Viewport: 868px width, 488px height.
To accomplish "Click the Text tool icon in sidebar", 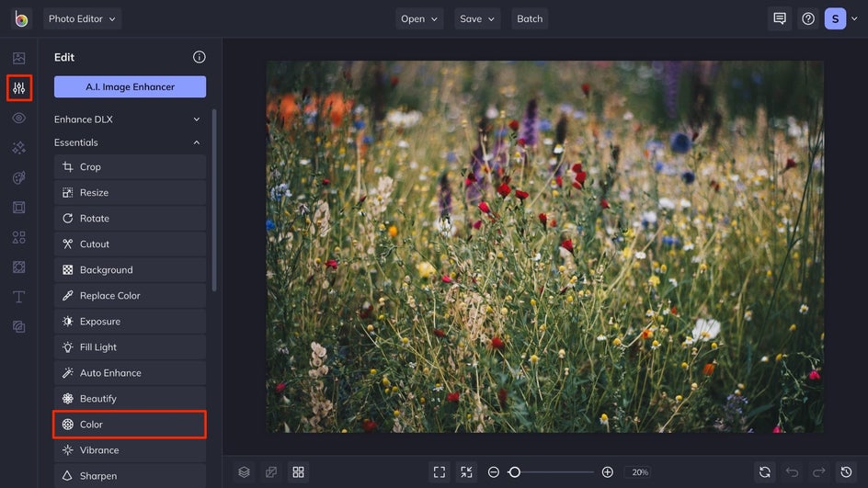I will [18, 297].
